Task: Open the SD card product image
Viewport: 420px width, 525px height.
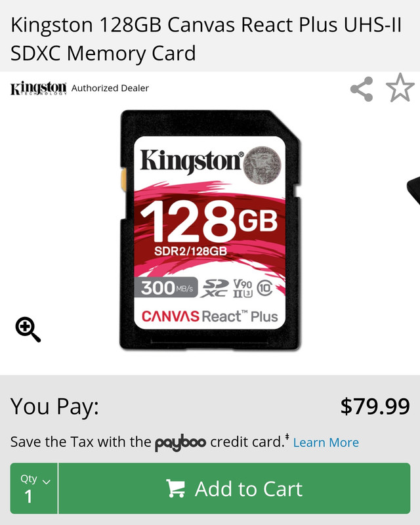Action: pos(210,230)
